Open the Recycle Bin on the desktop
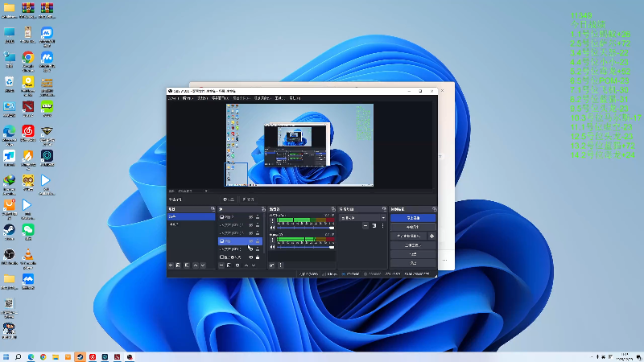 click(x=9, y=84)
